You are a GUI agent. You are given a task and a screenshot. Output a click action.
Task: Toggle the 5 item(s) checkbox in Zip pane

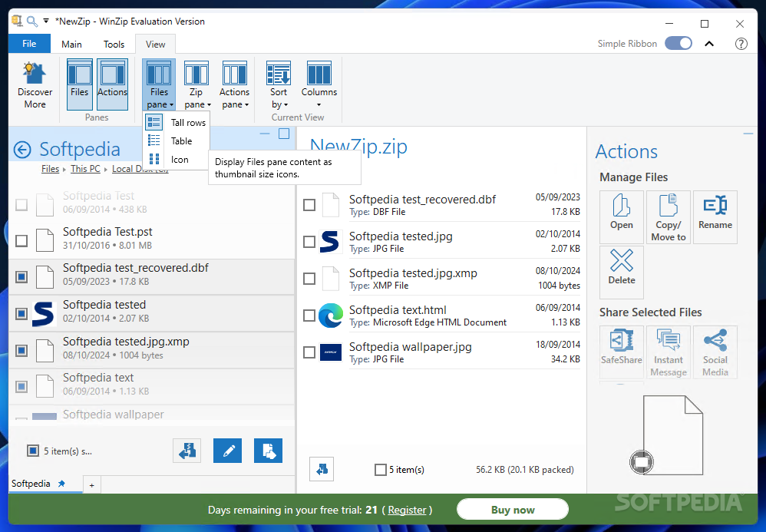pyautogui.click(x=381, y=470)
